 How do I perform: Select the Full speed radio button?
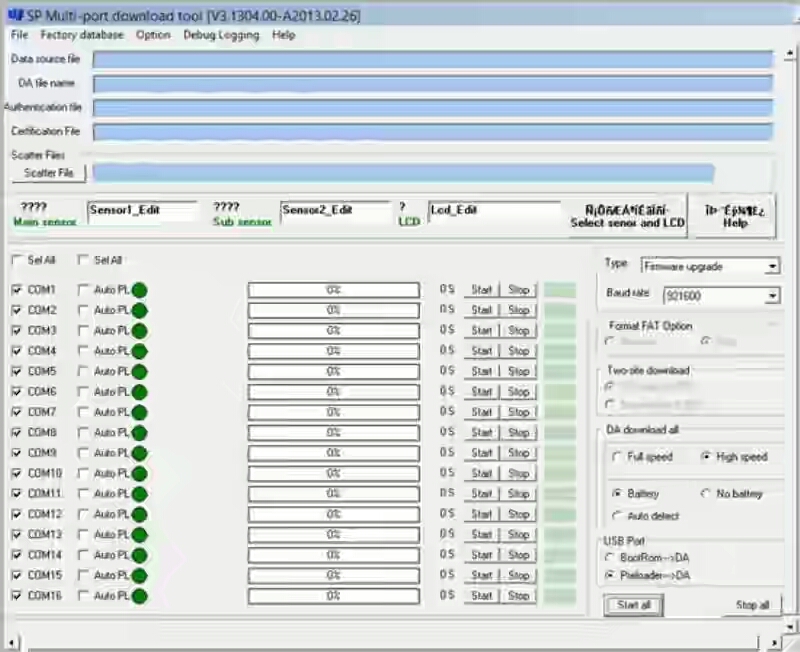click(x=618, y=457)
